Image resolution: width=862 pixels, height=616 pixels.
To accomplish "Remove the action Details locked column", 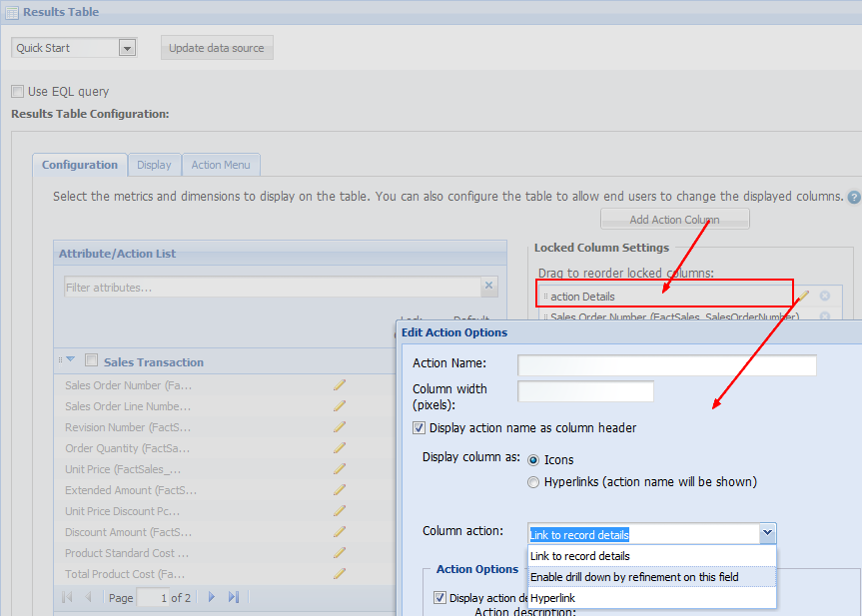I will (x=825, y=296).
